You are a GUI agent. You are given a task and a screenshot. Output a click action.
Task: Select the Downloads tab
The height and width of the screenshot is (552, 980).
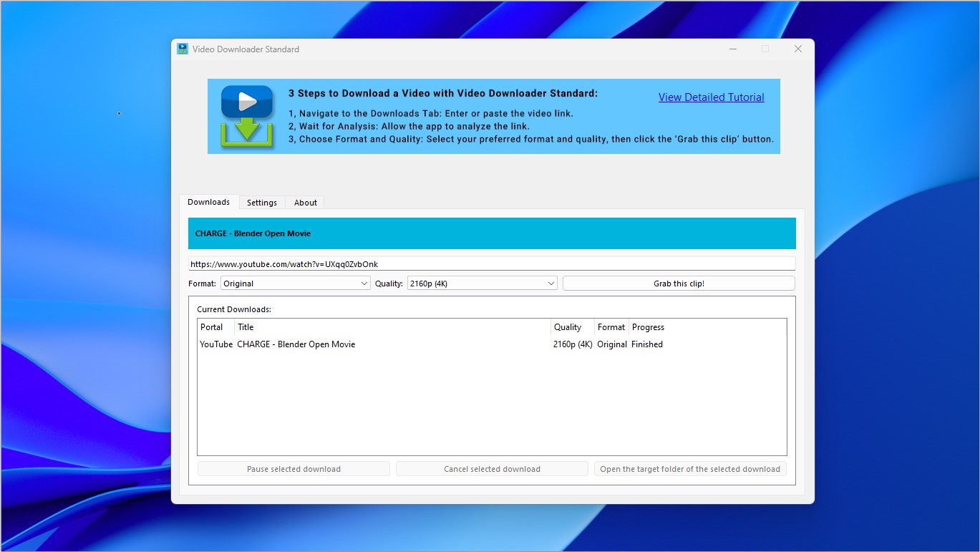click(x=208, y=201)
